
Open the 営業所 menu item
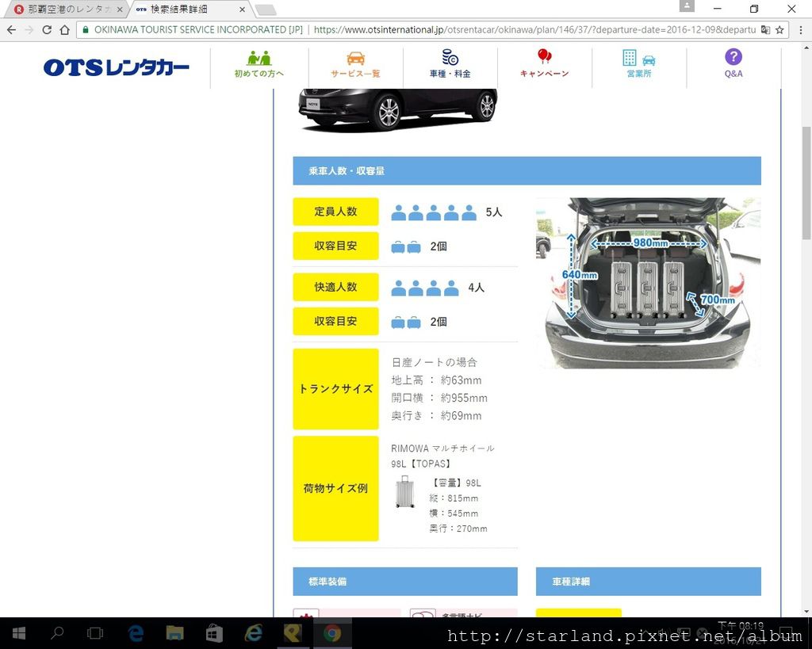[639, 65]
